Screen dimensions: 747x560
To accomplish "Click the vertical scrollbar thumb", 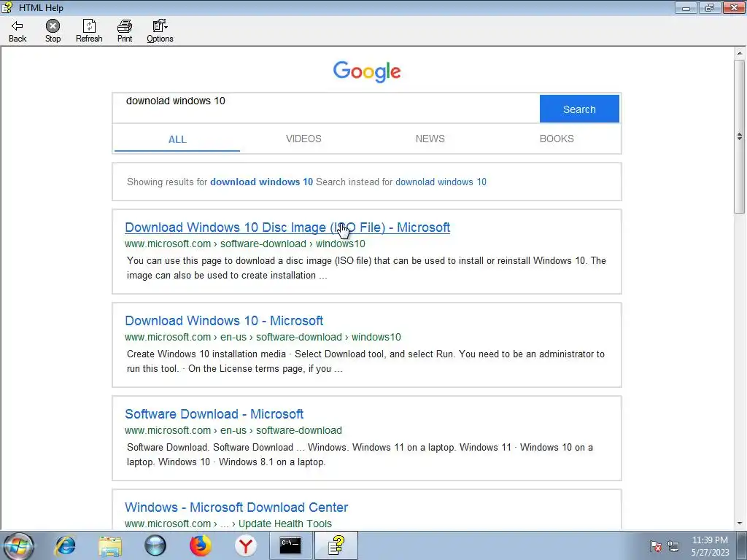I will (740, 136).
